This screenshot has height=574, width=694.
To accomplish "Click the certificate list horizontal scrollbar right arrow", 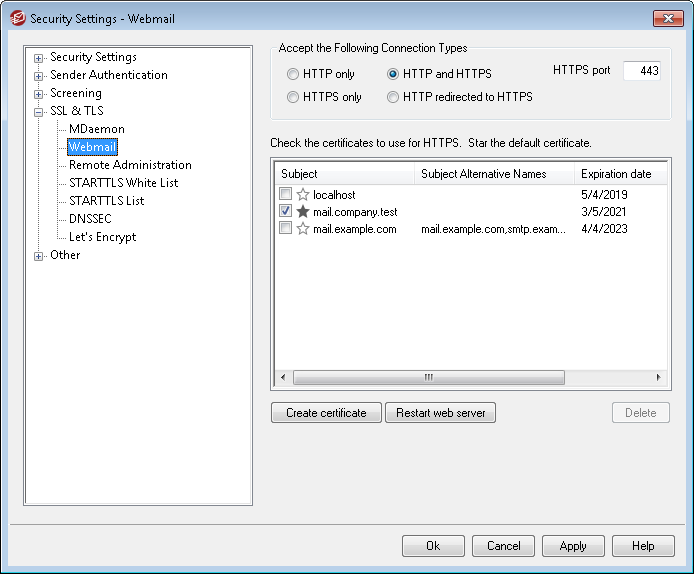I will [658, 377].
